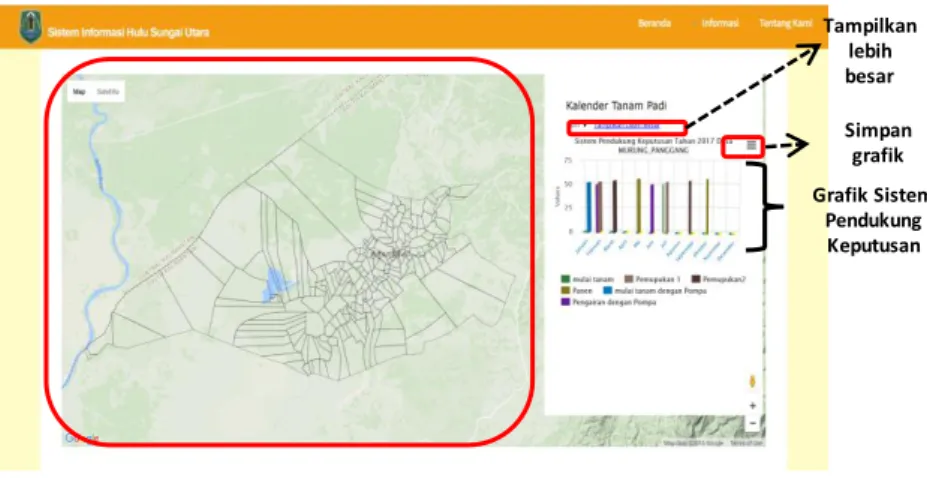The height and width of the screenshot is (478, 927).
Task: Toggle the mulai tanam legend series
Action: [x=588, y=279]
